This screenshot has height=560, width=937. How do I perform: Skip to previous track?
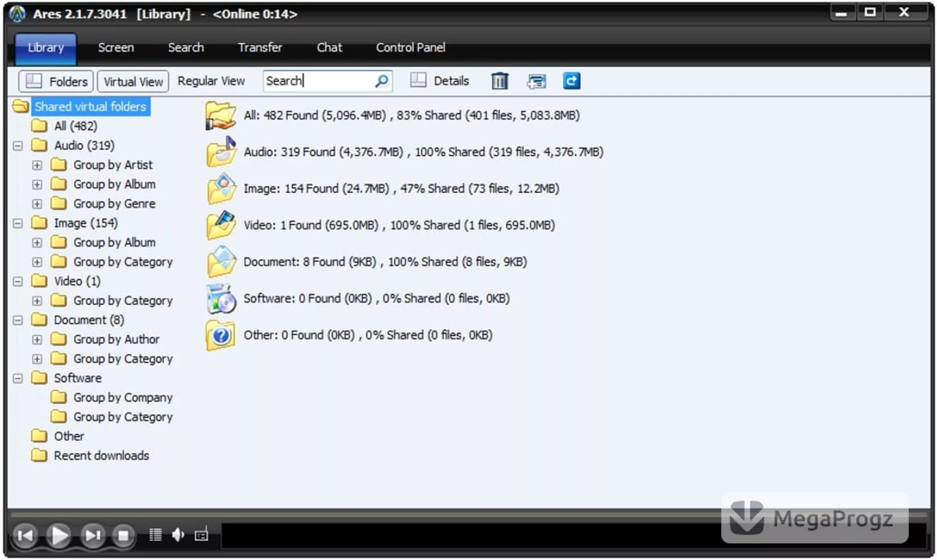[x=25, y=535]
